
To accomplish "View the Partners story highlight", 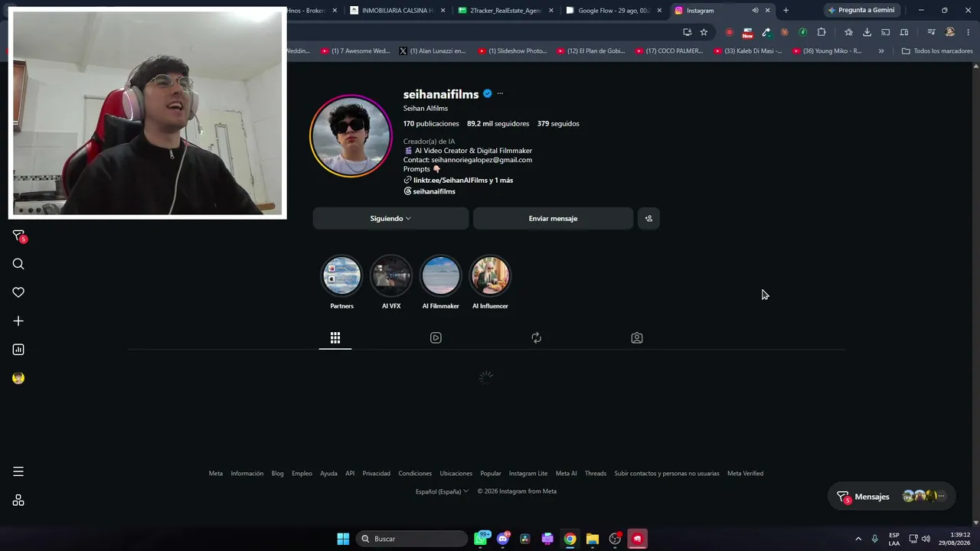I will tap(342, 275).
